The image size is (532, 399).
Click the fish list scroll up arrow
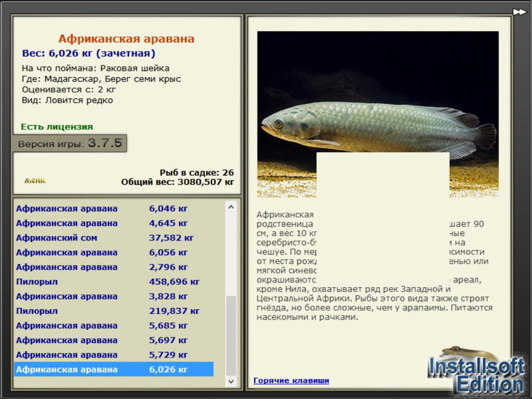[231, 207]
